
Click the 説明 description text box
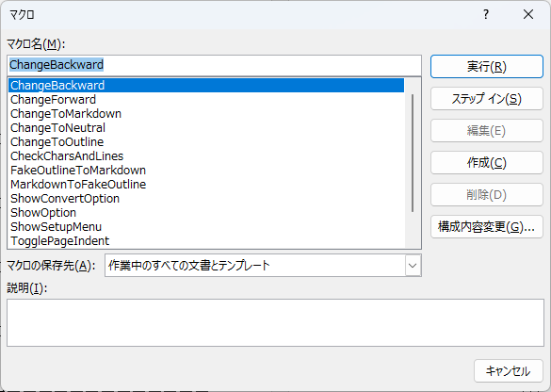[275, 323]
